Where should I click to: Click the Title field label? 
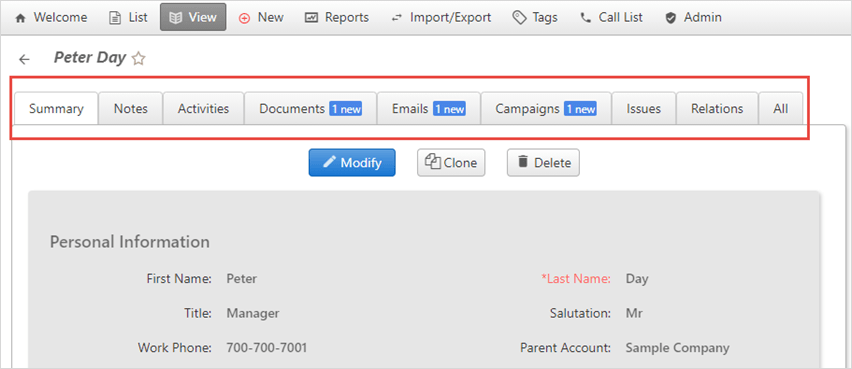click(198, 314)
